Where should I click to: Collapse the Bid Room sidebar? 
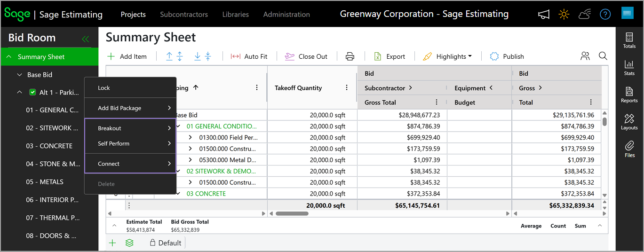coord(85,39)
